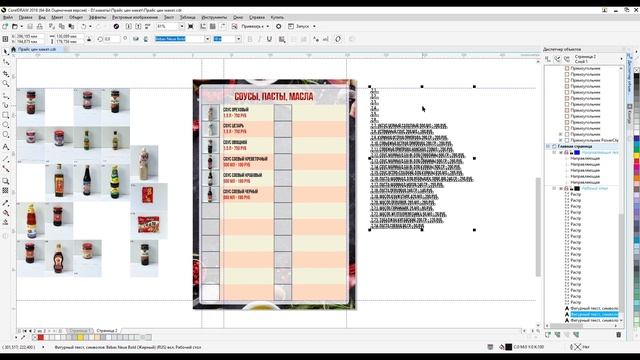This screenshot has height=360, width=640.
Task: Open the Прайс цен макет.cdr document tab
Action: (37, 49)
